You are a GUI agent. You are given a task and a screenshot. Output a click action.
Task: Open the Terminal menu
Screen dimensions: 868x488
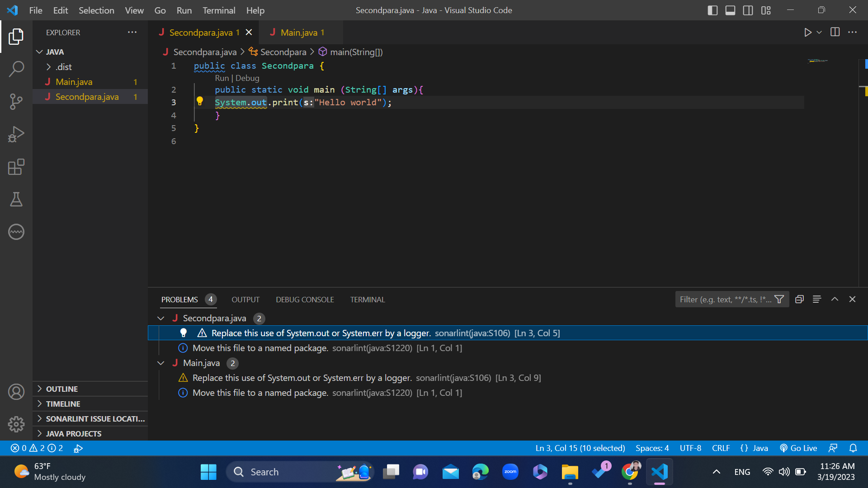click(x=219, y=10)
